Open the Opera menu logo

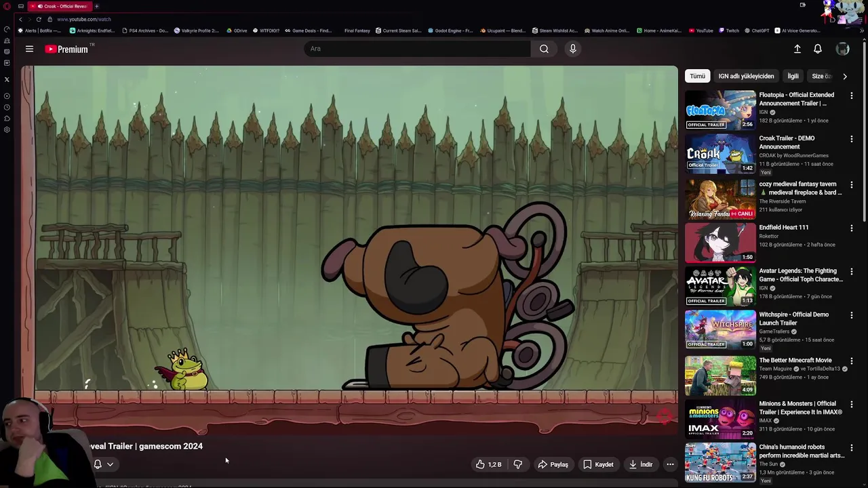point(6,6)
